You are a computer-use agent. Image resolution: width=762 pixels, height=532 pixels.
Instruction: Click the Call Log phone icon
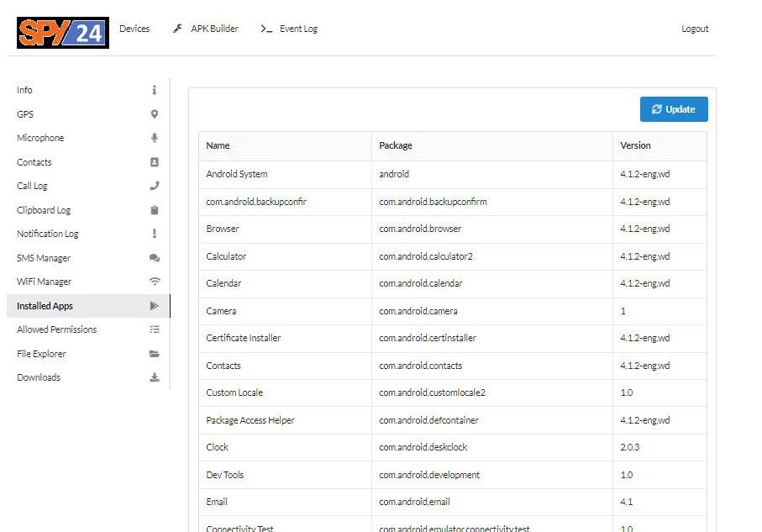click(154, 186)
